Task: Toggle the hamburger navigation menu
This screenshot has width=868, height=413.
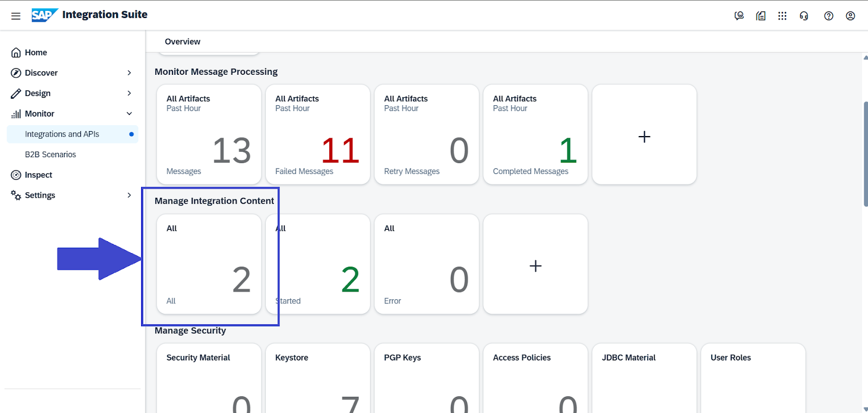Action: [x=16, y=16]
